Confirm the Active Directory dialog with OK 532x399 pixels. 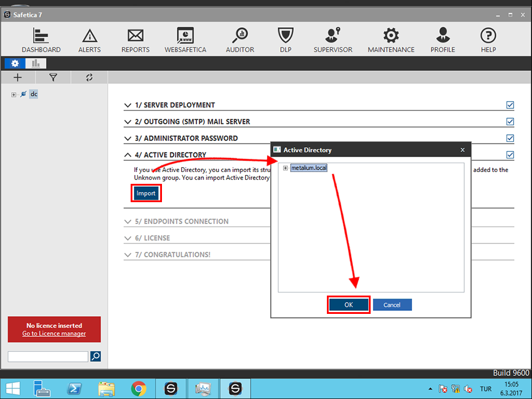tap(348, 304)
